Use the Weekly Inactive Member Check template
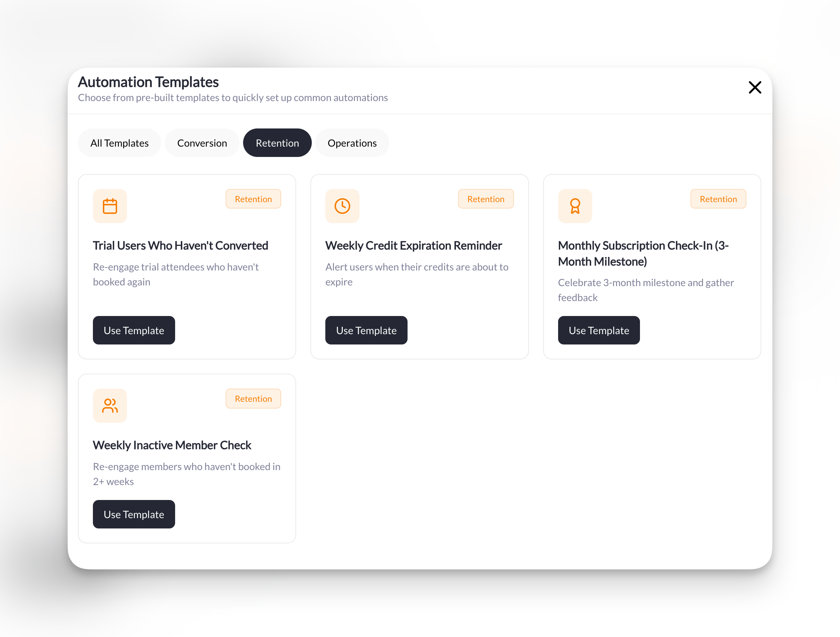Image resolution: width=840 pixels, height=637 pixels. point(134,514)
